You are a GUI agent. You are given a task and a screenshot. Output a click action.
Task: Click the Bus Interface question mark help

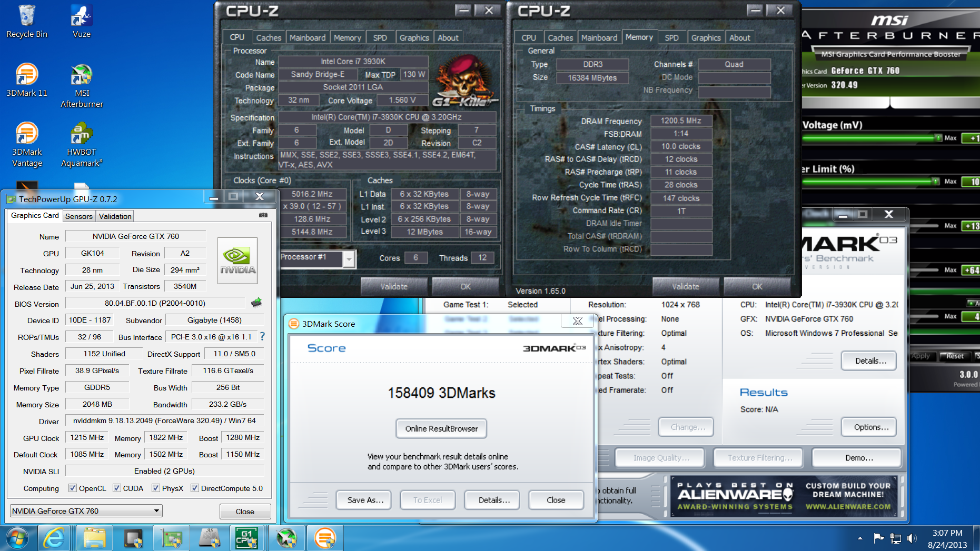(x=262, y=336)
